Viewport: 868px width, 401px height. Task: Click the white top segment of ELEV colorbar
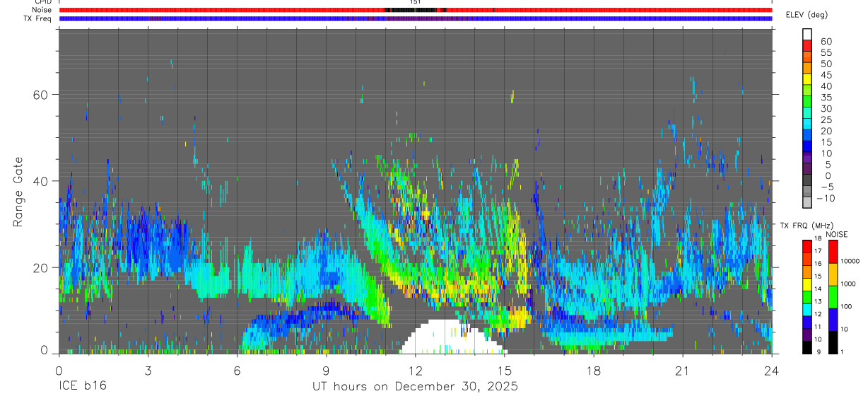807,34
